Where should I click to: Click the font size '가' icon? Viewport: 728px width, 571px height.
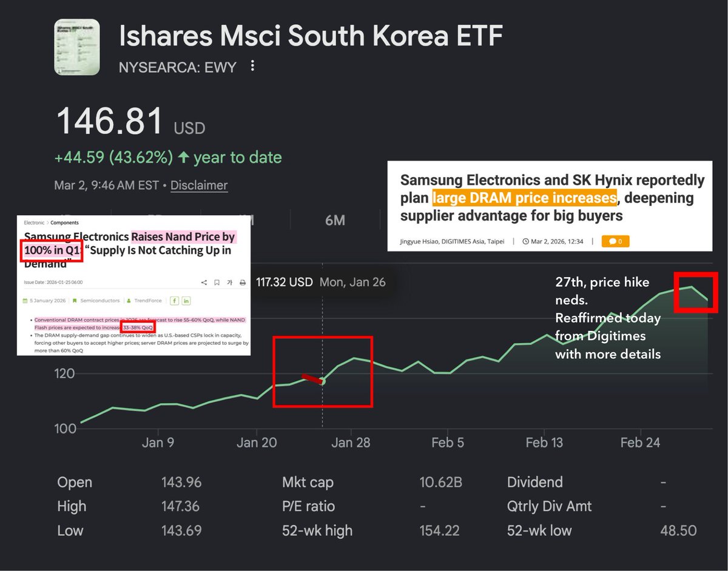pos(230,282)
